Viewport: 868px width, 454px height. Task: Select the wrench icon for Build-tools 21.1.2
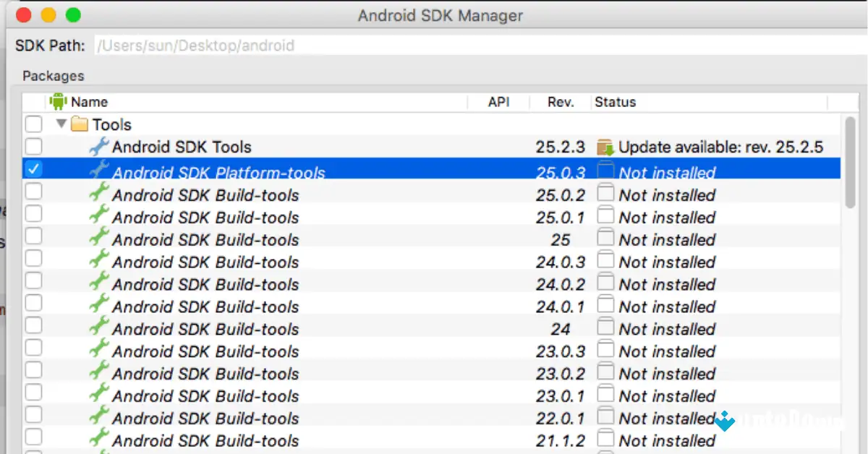coord(98,440)
